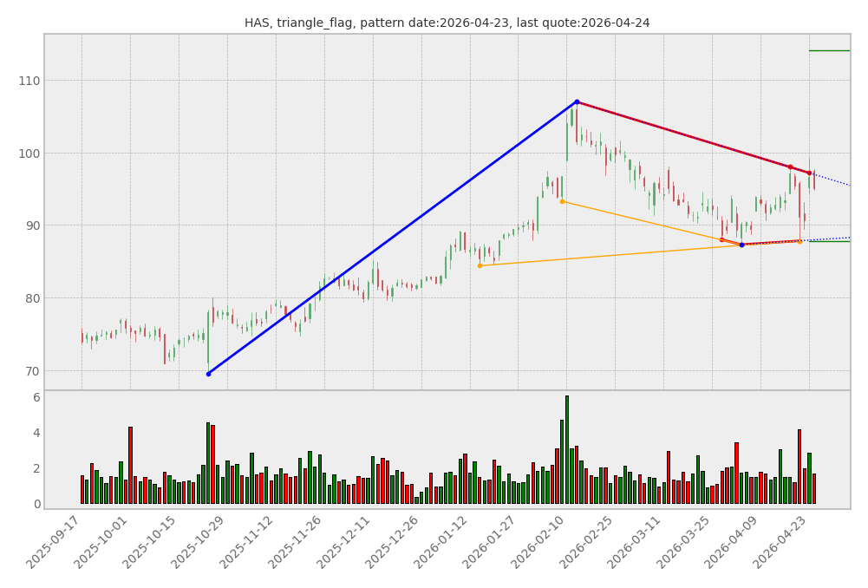Click the tall red volume bar in early October
Viewport: 868px width, 588px height.
pyautogui.click(x=130, y=464)
